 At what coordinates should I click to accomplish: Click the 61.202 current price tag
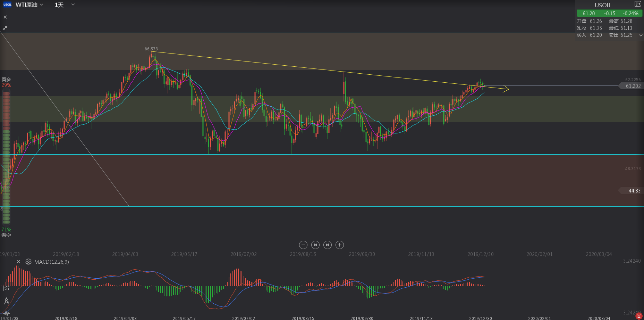(632, 86)
